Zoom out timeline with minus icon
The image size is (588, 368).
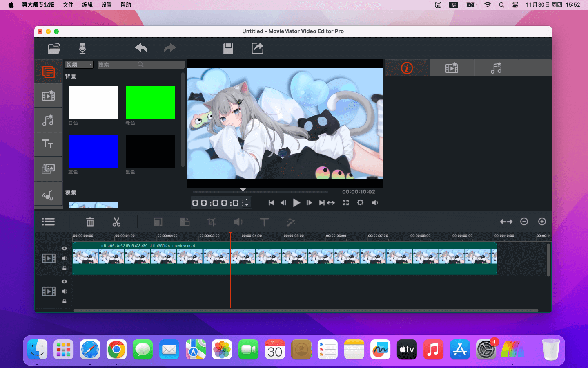(x=524, y=221)
